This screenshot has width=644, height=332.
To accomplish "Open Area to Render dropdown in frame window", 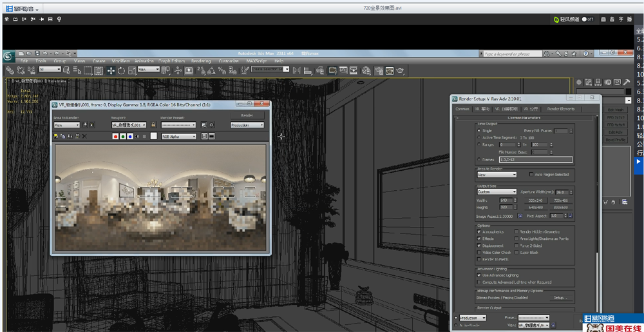I will (x=67, y=125).
